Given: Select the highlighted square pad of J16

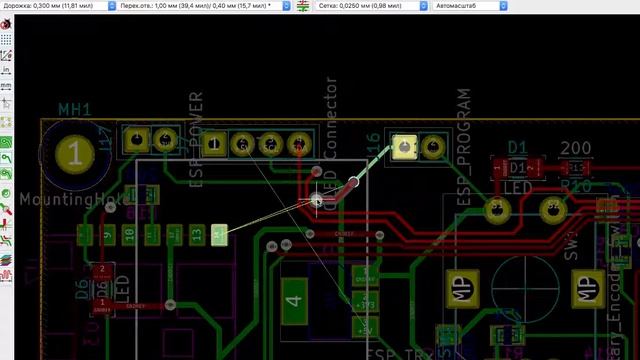Looking at the screenshot, I should click(x=404, y=147).
